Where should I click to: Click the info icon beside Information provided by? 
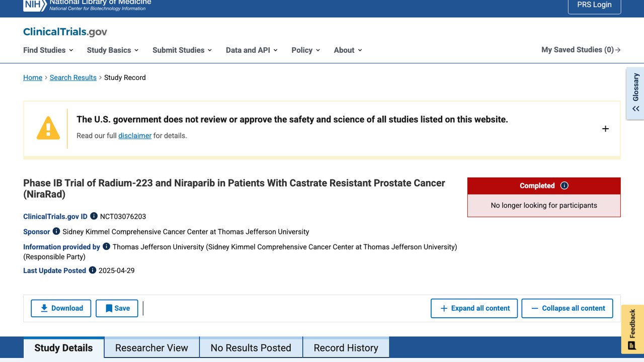pos(106,246)
